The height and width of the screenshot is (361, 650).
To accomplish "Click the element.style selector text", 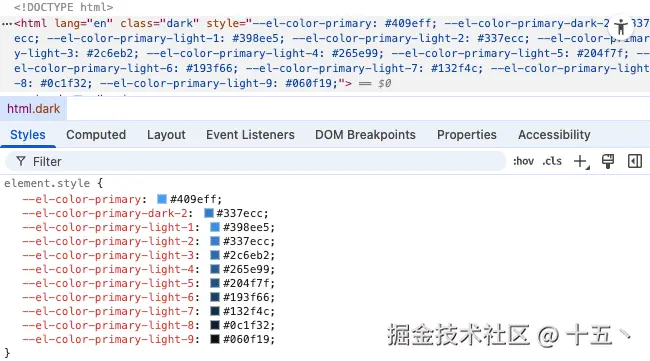I will tap(47, 183).
